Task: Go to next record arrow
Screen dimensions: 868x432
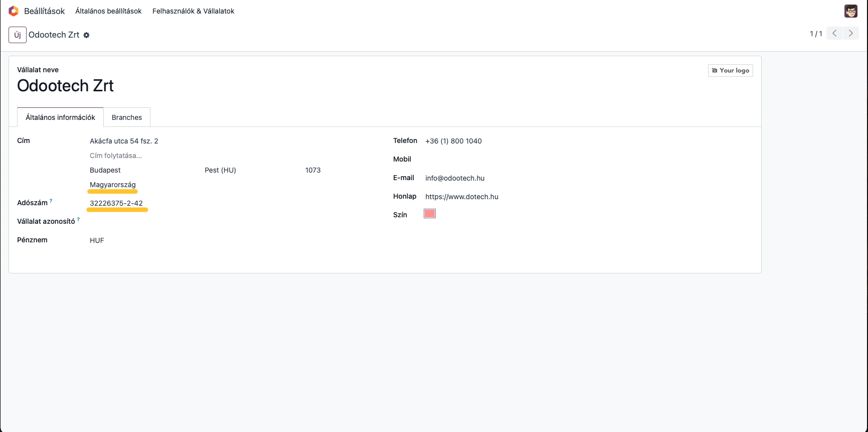Action: click(x=851, y=34)
